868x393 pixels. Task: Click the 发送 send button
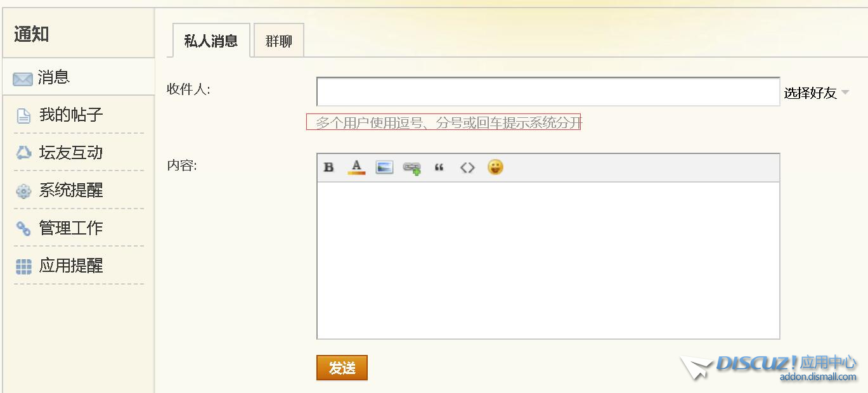(x=342, y=368)
